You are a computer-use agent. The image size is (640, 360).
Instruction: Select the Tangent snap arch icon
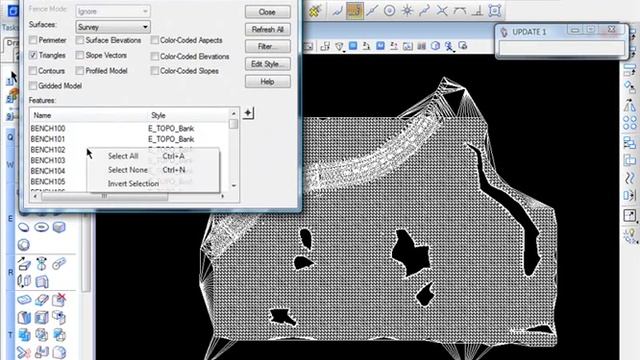tap(460, 11)
